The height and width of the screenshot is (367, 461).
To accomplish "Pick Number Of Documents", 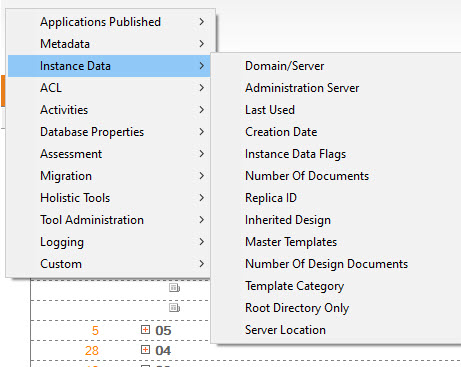I will pyautogui.click(x=337, y=176).
